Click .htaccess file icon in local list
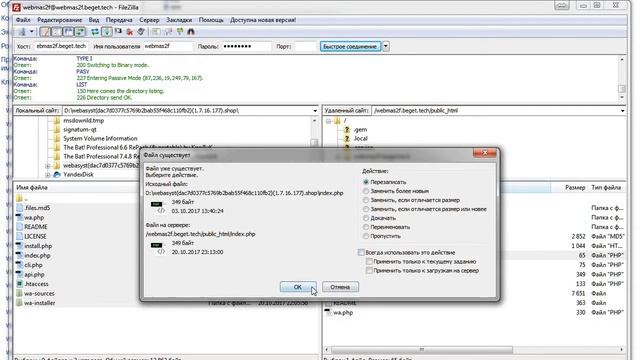Viewport: 640px width, 360px height. coord(19,284)
